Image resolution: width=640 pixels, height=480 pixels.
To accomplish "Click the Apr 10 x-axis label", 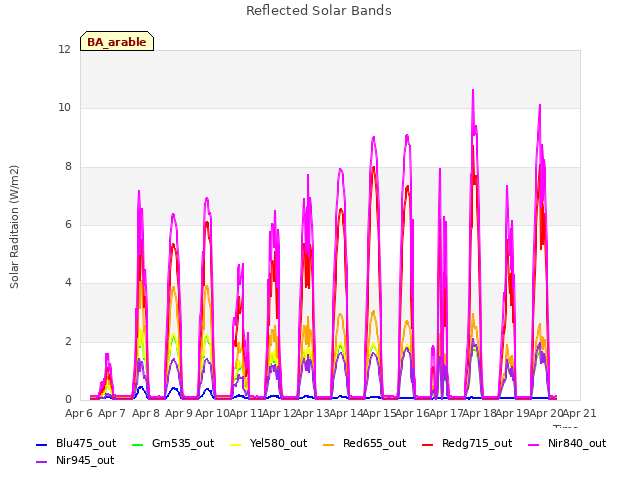I will click(212, 413).
